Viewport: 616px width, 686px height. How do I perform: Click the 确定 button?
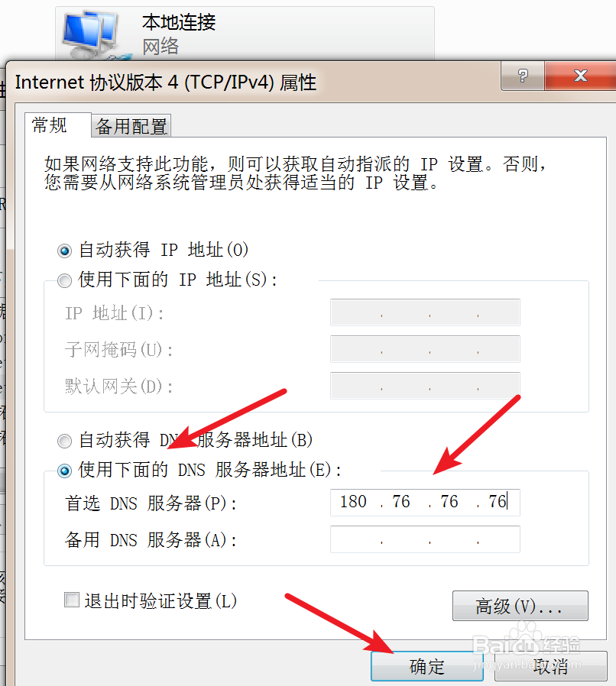pyautogui.click(x=427, y=666)
